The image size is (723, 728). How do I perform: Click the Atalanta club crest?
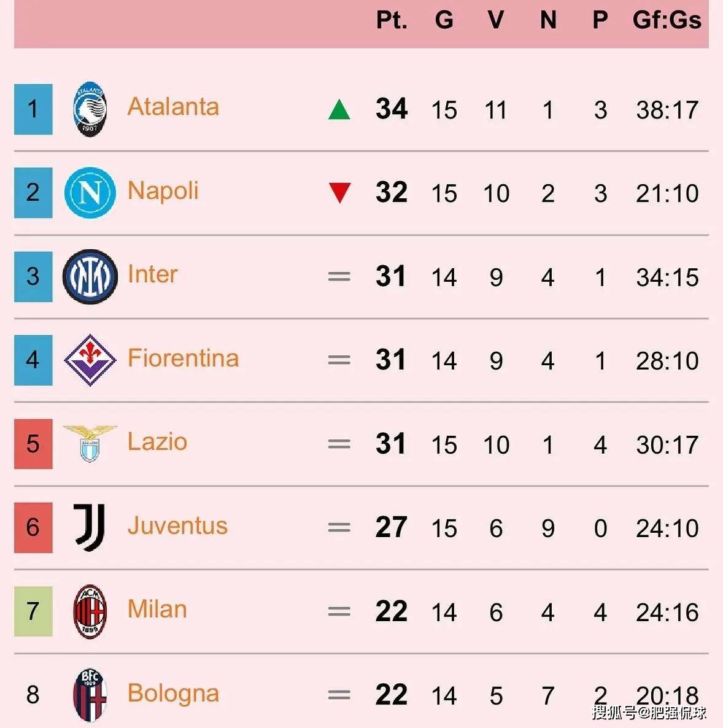coord(90,109)
